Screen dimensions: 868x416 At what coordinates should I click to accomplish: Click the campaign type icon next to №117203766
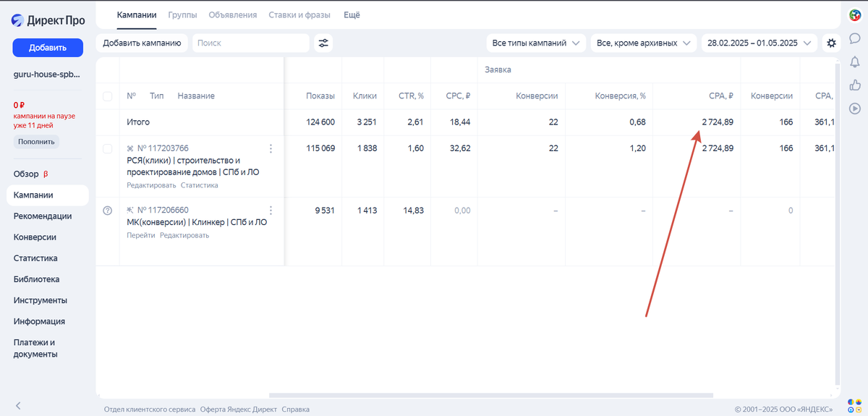(x=130, y=148)
